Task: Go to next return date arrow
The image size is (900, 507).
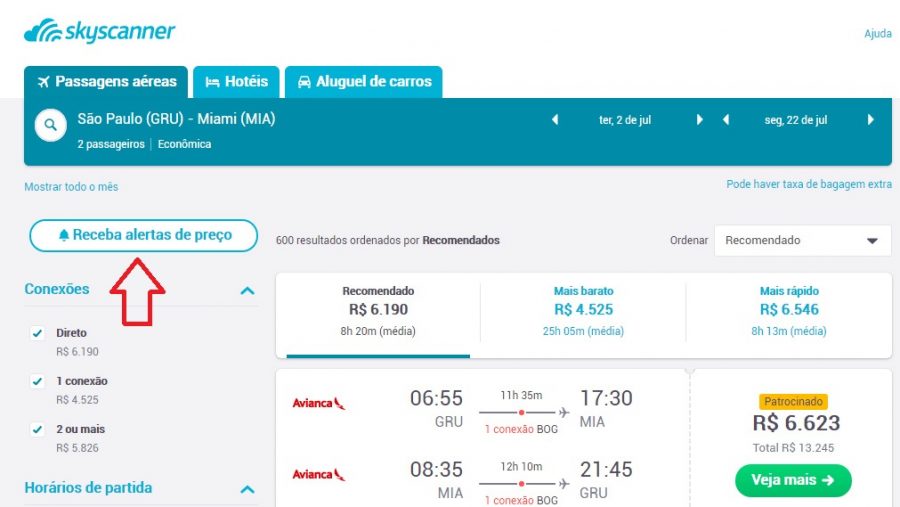Action: [870, 120]
